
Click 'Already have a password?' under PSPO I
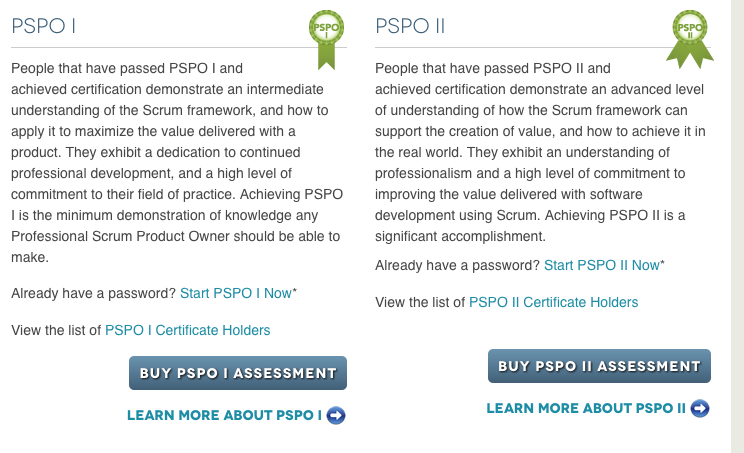pyautogui.click(x=93, y=293)
